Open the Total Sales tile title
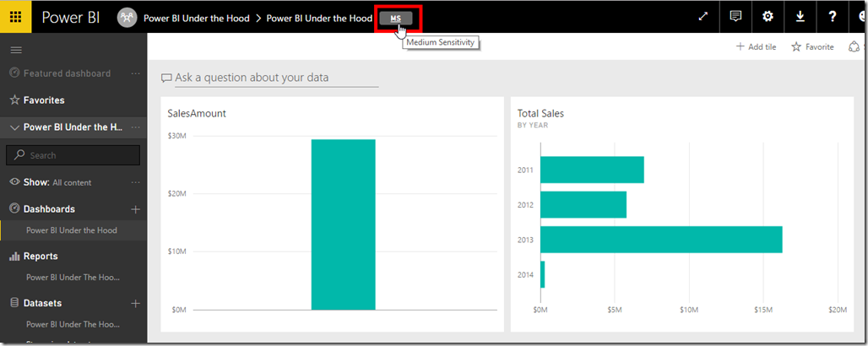 click(x=540, y=113)
